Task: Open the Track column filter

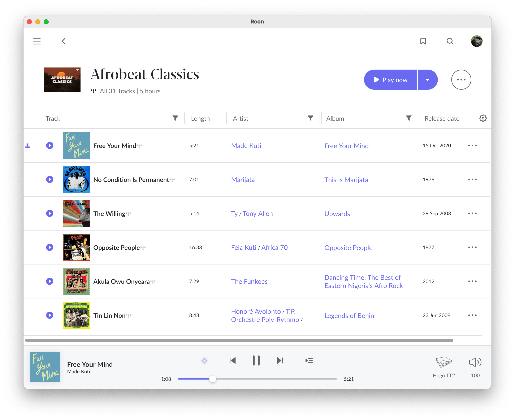Action: point(175,118)
